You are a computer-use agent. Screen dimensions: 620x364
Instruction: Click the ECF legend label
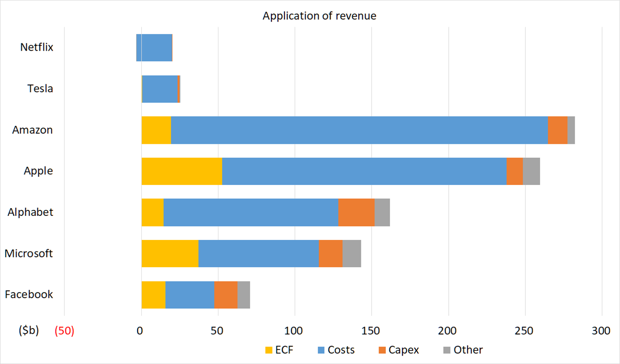click(x=284, y=350)
